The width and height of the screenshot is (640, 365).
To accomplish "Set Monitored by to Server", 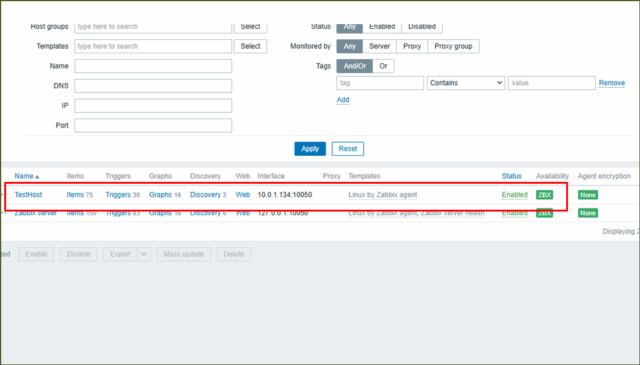I will (379, 46).
